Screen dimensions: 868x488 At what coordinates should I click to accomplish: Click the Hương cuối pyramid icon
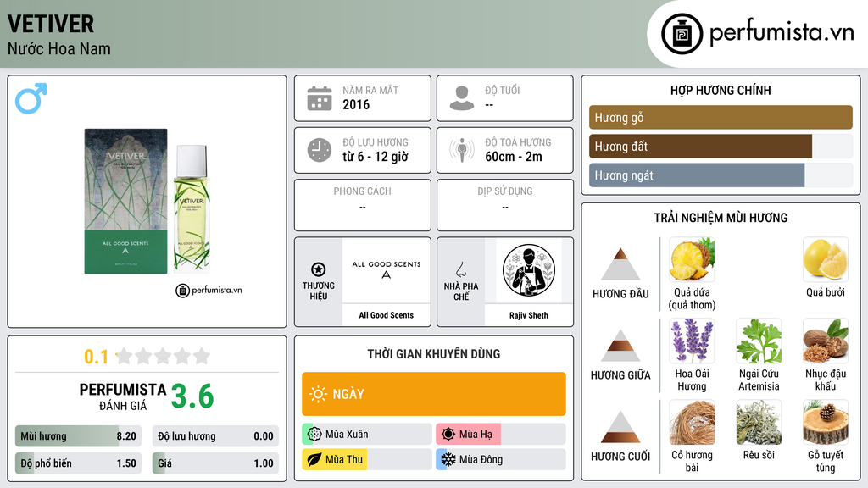[x=620, y=427]
